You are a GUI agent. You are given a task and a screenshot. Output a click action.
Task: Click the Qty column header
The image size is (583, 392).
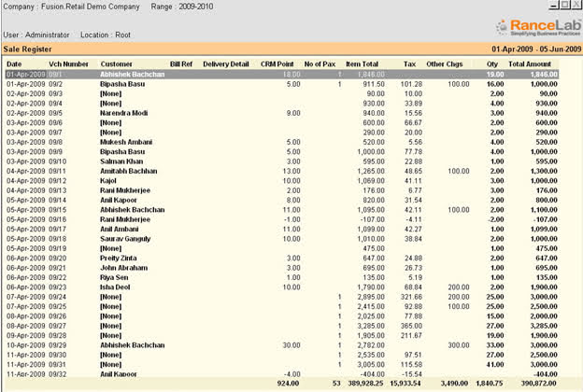pos(492,63)
